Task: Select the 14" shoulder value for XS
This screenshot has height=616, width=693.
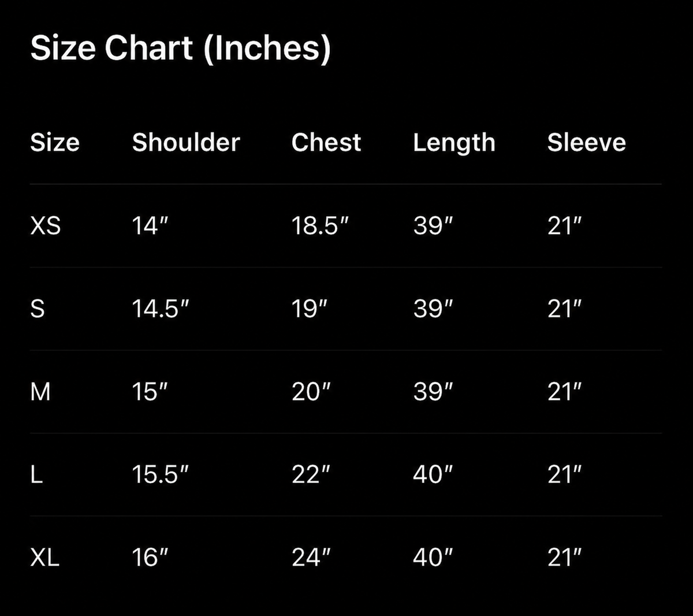Action: pyautogui.click(x=150, y=225)
